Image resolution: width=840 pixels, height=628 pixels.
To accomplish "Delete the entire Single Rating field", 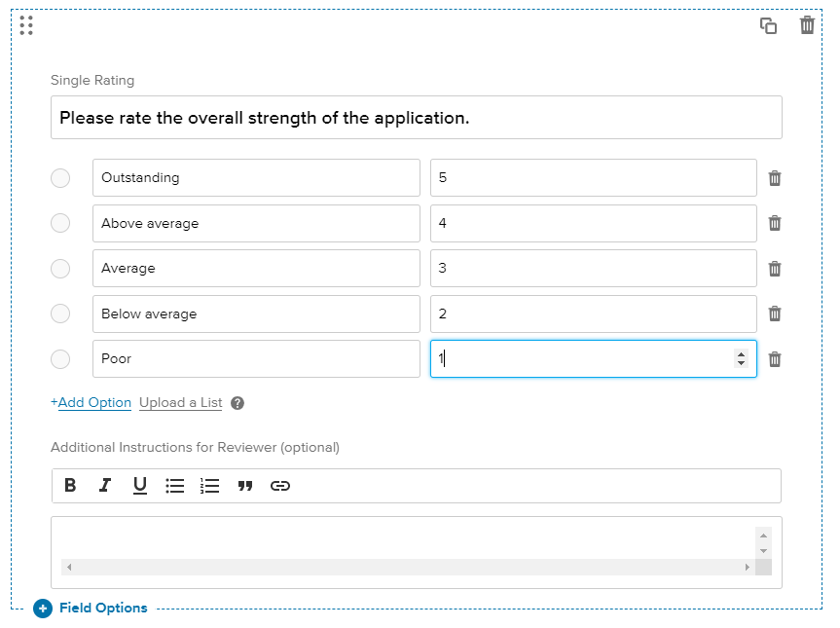I will click(807, 25).
